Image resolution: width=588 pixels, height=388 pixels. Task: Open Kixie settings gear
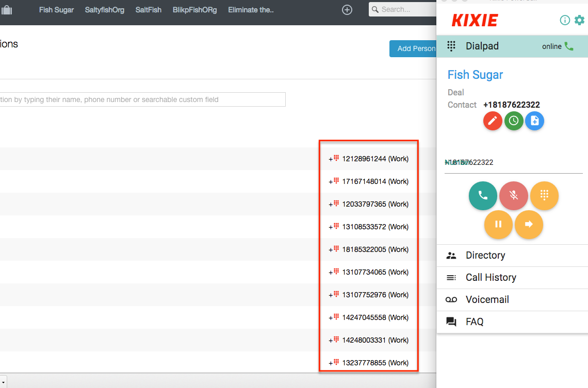(579, 20)
